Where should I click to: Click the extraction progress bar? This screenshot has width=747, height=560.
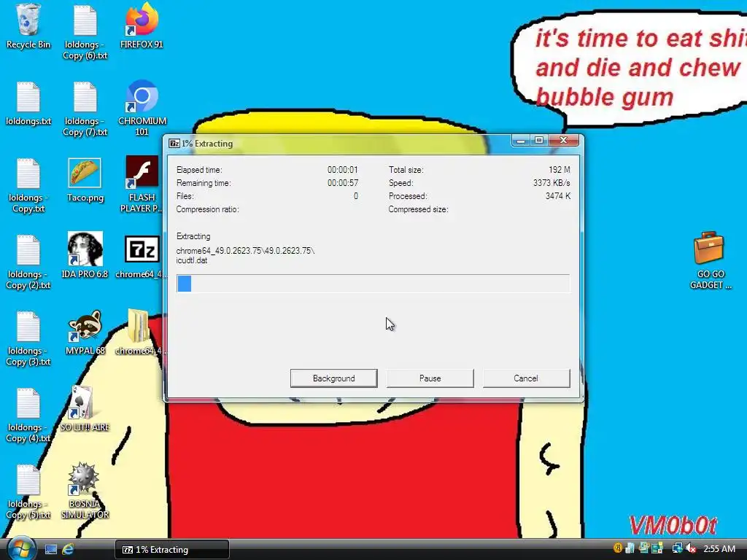(x=373, y=284)
